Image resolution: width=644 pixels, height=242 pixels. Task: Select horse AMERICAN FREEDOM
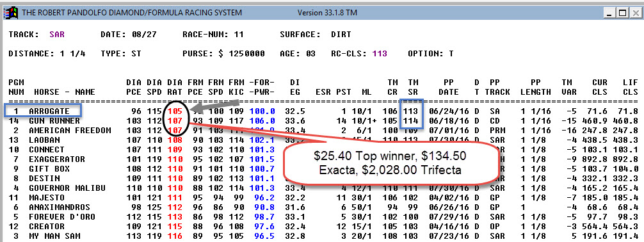[x=70, y=131]
